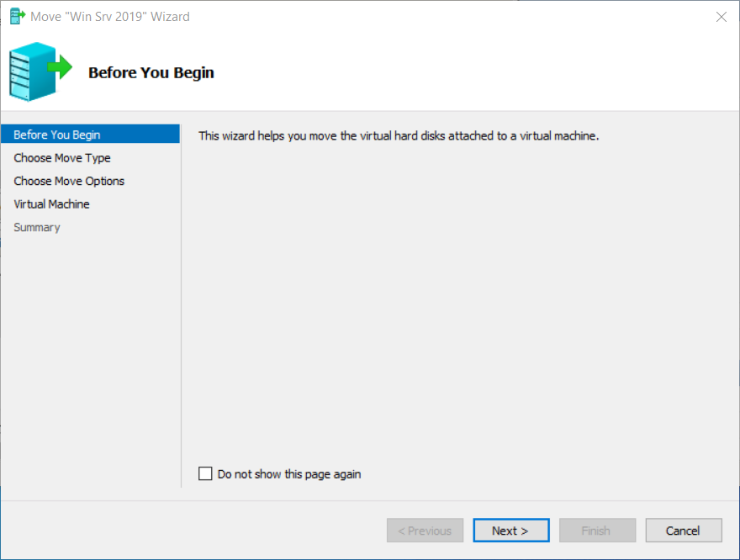Click the blank sidebar area under Summary
The height and width of the screenshot is (560, 740).
(x=90, y=353)
